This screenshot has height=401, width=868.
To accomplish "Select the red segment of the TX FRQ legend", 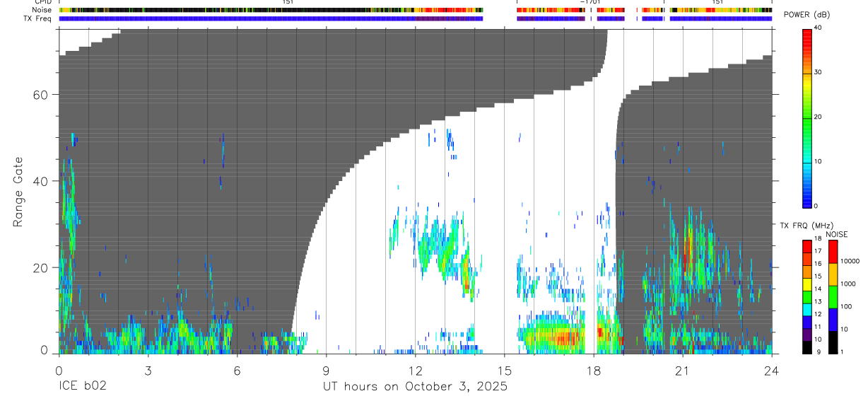I will [807, 247].
